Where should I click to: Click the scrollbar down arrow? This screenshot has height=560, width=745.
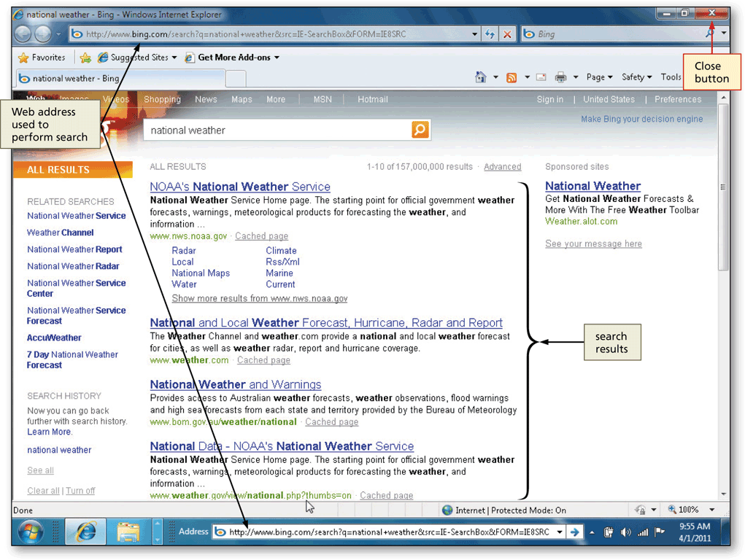pos(723,494)
